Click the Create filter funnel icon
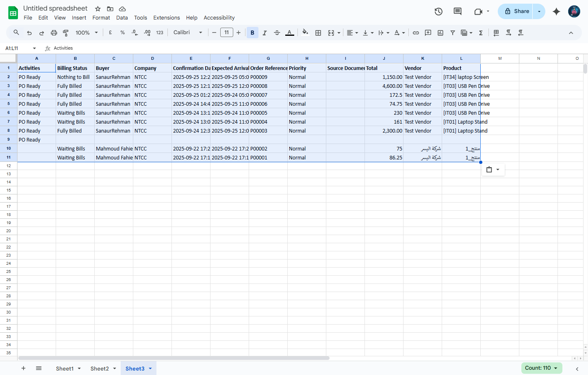588x375 pixels. [x=452, y=33]
